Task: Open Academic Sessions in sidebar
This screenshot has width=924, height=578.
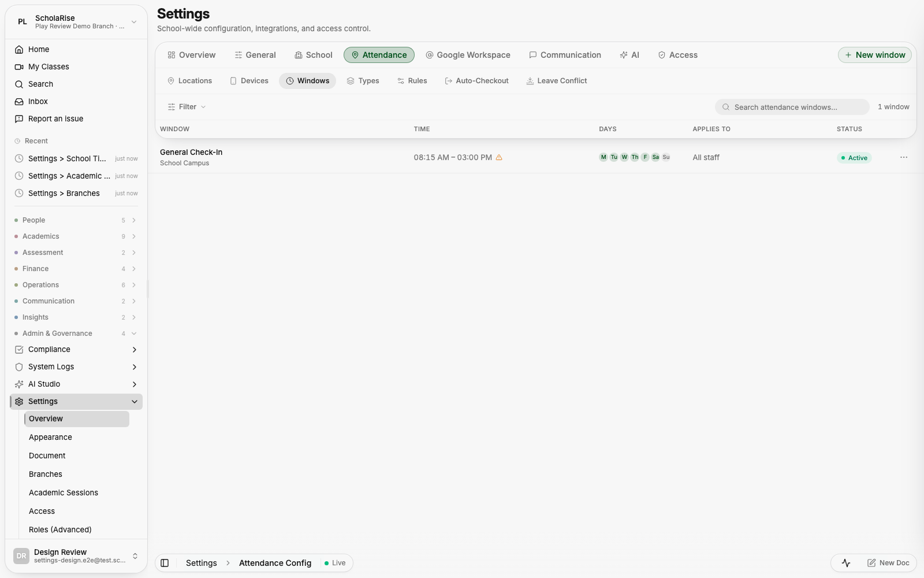Action: tap(76, 493)
